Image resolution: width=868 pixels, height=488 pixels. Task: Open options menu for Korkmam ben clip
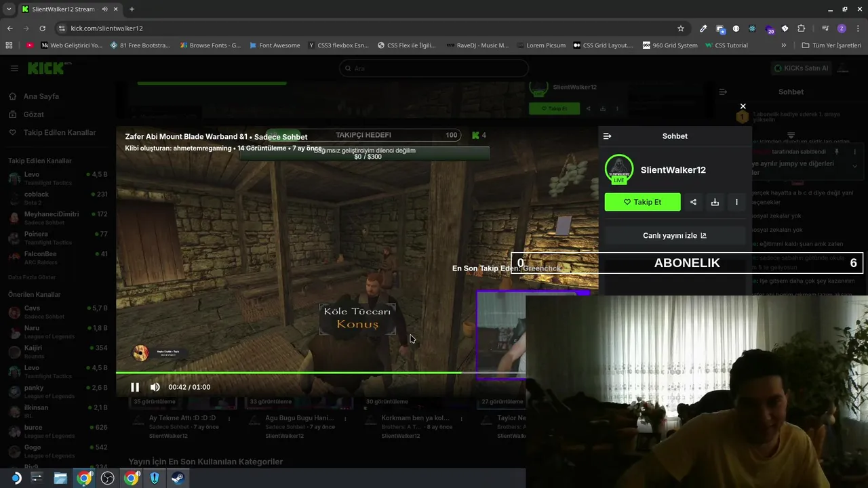(462, 419)
